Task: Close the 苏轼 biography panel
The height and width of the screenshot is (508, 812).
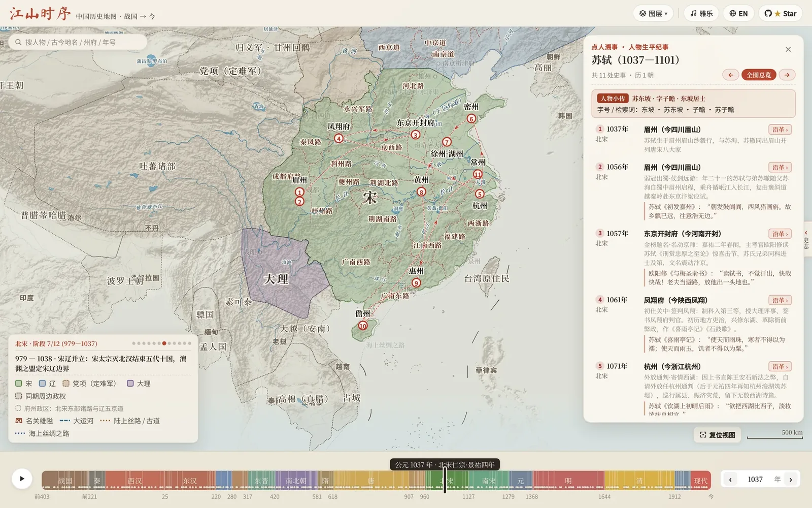Action: 788,49
